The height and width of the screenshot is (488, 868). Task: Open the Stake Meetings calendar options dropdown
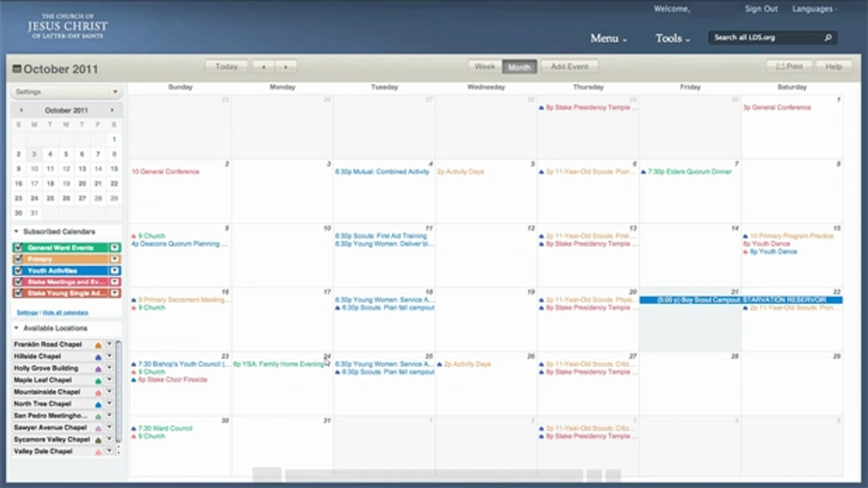tap(114, 282)
